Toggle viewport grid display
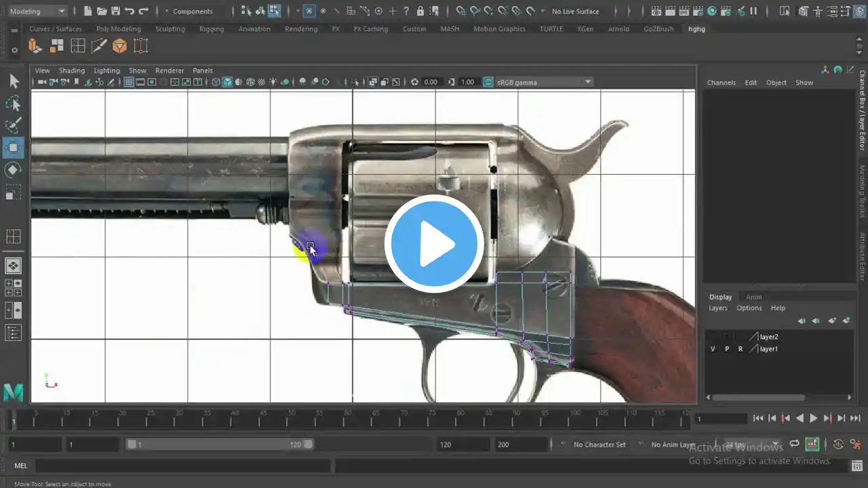This screenshot has height=488, width=868. [x=129, y=82]
